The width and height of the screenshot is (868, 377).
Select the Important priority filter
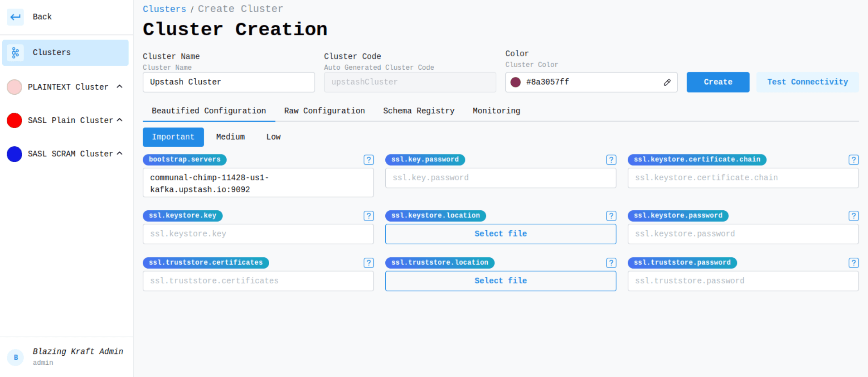coord(173,137)
